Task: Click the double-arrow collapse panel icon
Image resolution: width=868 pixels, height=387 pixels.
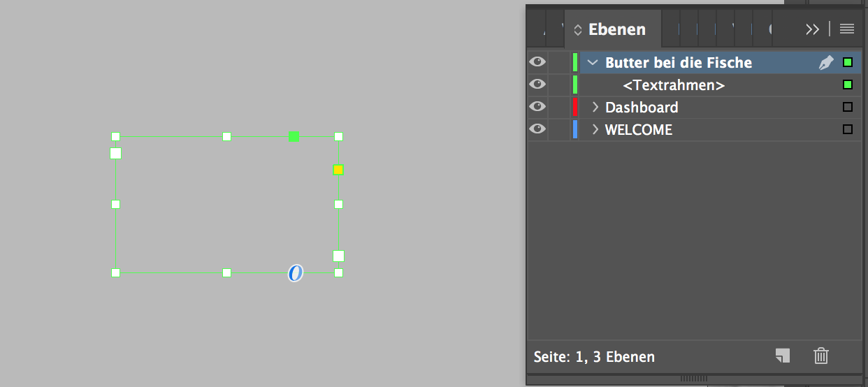Action: coord(812,29)
